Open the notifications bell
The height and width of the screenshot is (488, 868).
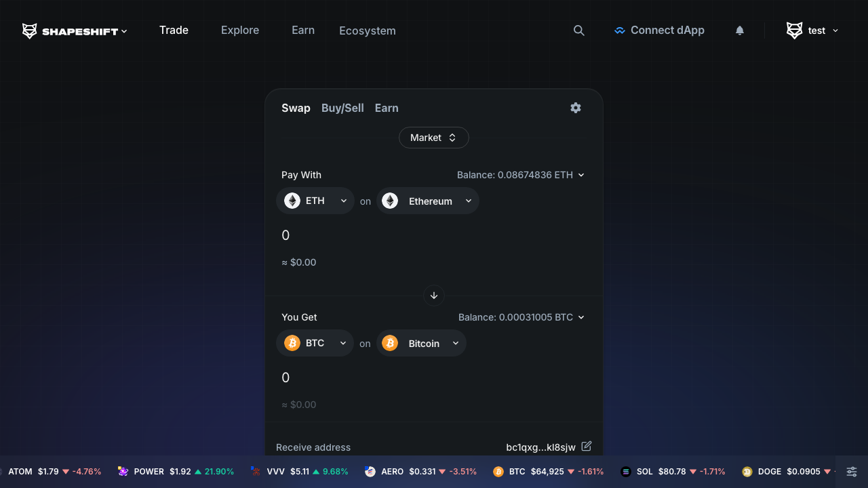coord(740,30)
